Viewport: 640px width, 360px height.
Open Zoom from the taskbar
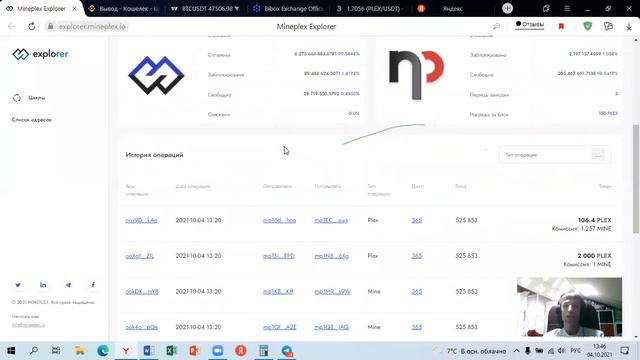tap(218, 351)
